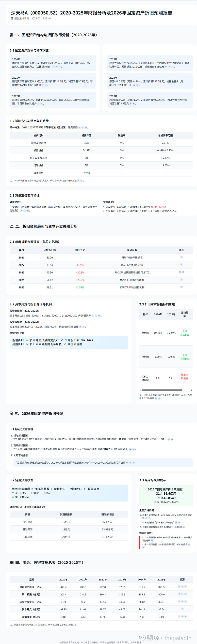Click the table icon in appendix section heading

point(12,562)
